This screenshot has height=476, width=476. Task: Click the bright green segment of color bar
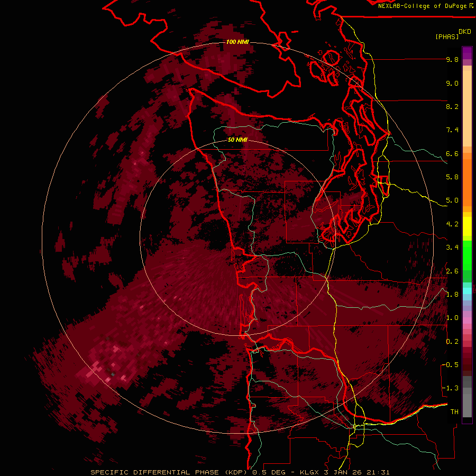467,257
